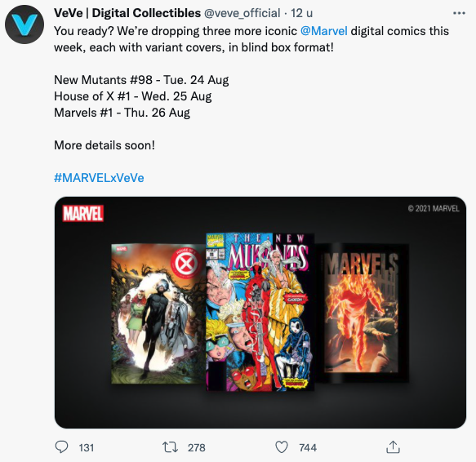Click the red Marvel logo in image
This screenshot has height=462, width=476.
coord(83,213)
